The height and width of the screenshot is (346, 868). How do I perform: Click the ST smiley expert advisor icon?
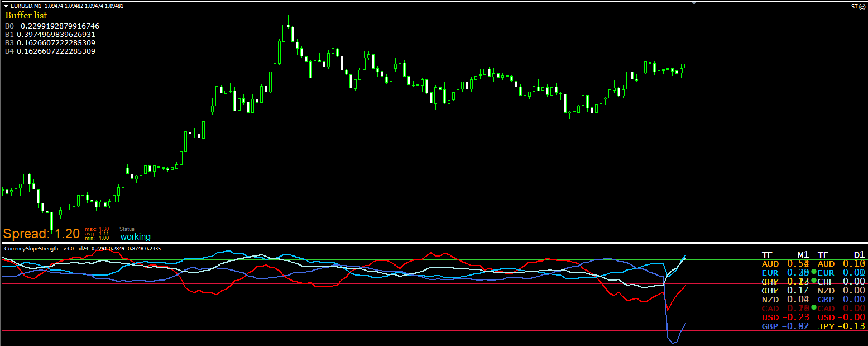(x=862, y=7)
